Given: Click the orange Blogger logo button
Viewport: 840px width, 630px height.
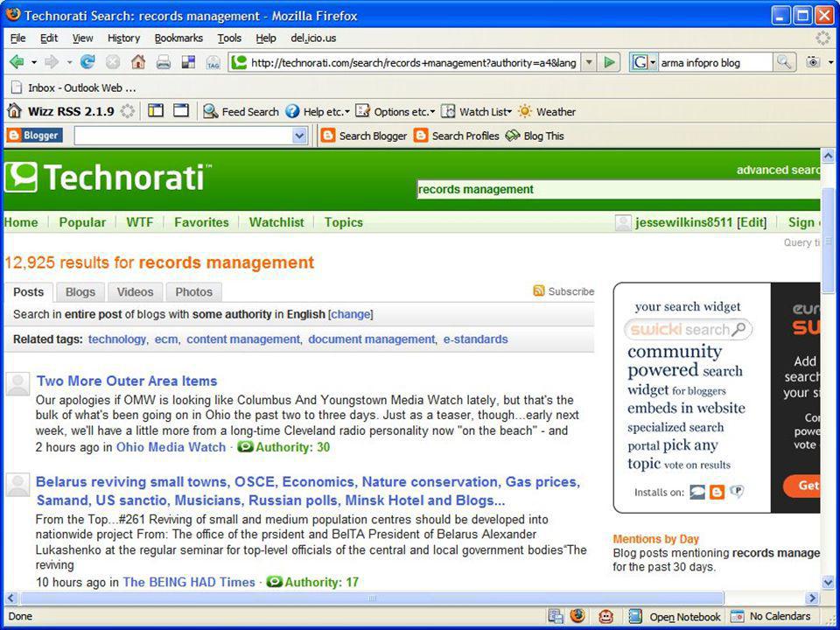Looking at the screenshot, I should coord(34,135).
